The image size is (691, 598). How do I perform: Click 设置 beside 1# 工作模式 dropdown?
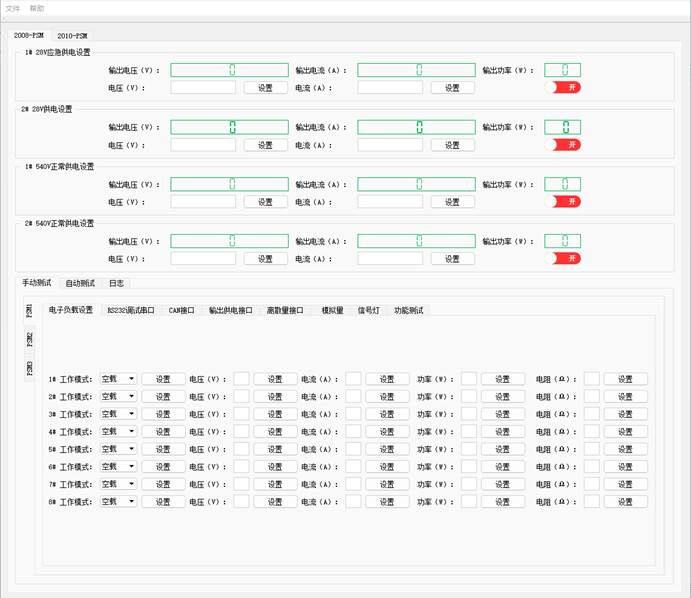(x=163, y=379)
